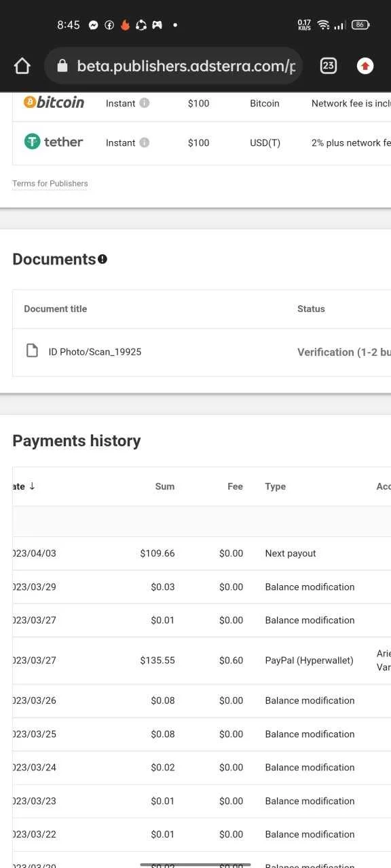Tap the padlock icon in the address bar
This screenshot has height=868, width=391.
62,66
